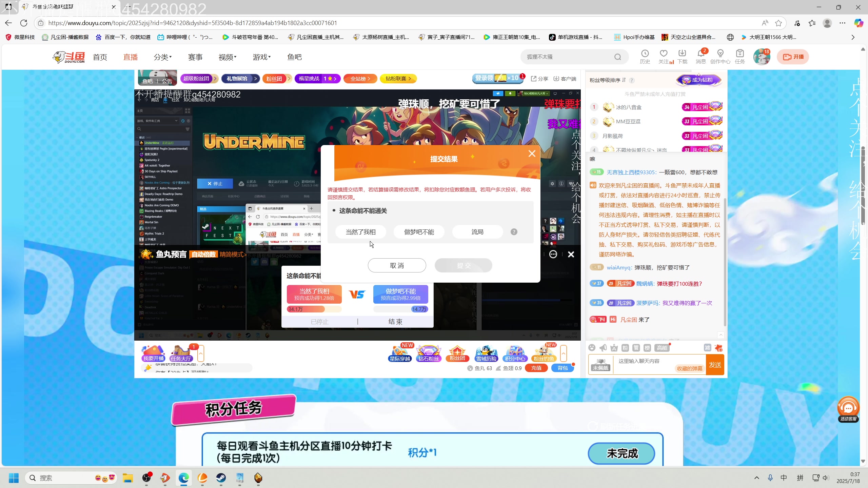
Task: Click the megaphone horn icon in chat
Action: (x=603, y=347)
